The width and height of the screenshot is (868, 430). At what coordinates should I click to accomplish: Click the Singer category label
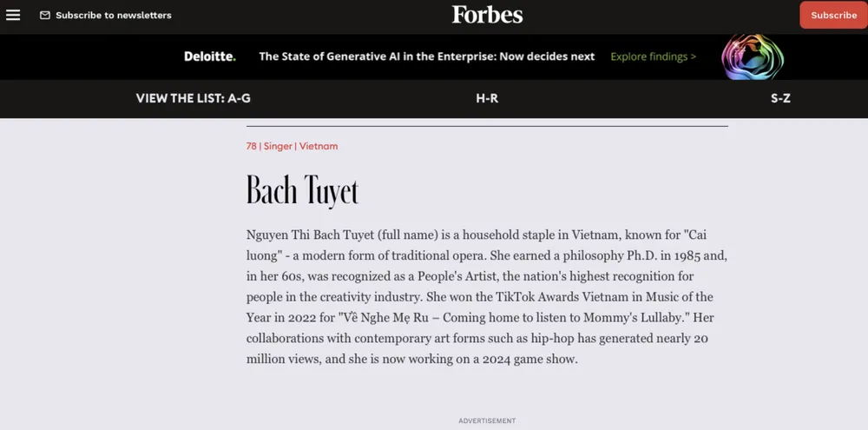click(x=278, y=146)
